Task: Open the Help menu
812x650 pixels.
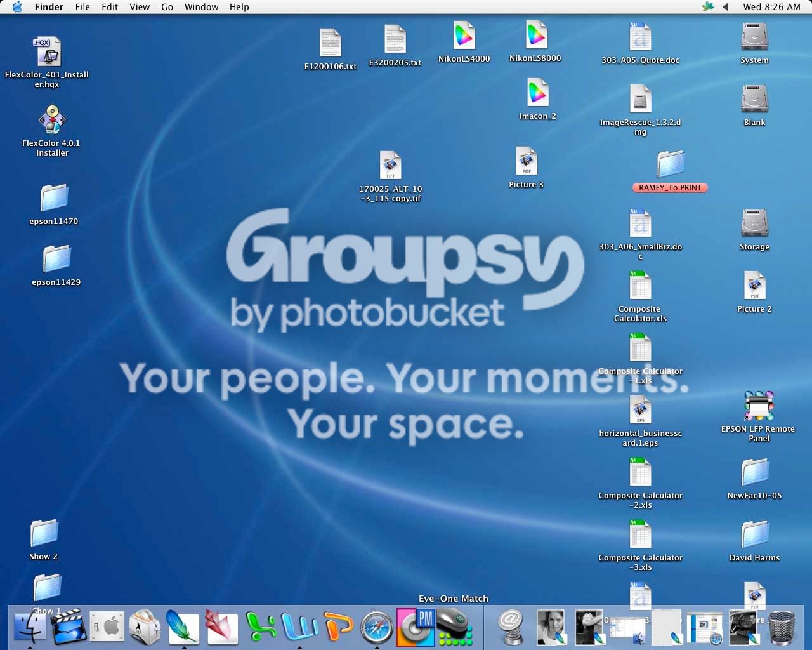Action: [239, 7]
